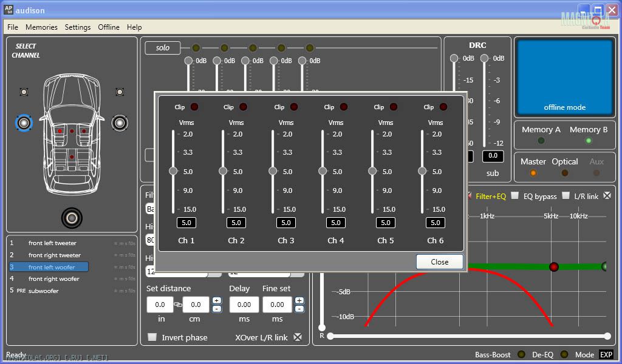Increase set distance with plus button
The image size is (622, 364).
[217, 301]
